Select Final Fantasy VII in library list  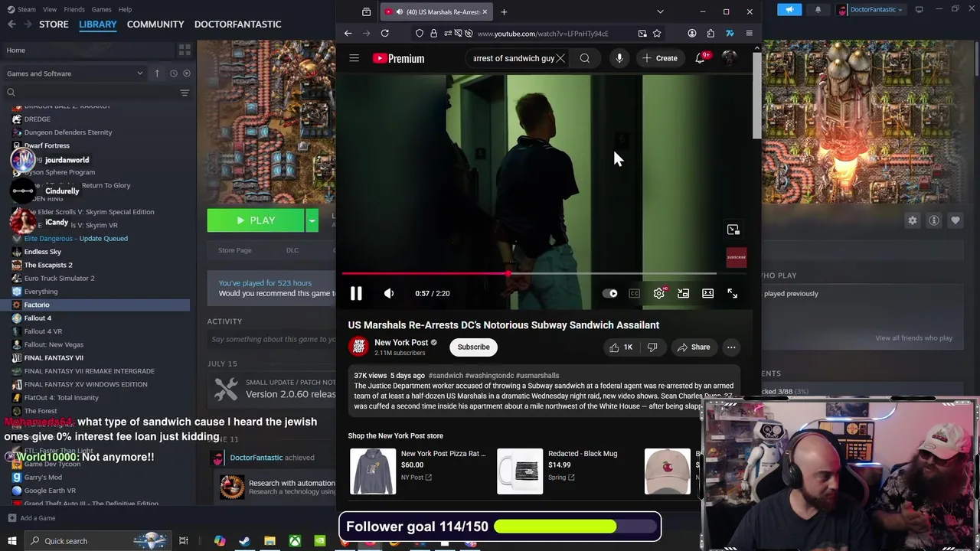point(54,357)
